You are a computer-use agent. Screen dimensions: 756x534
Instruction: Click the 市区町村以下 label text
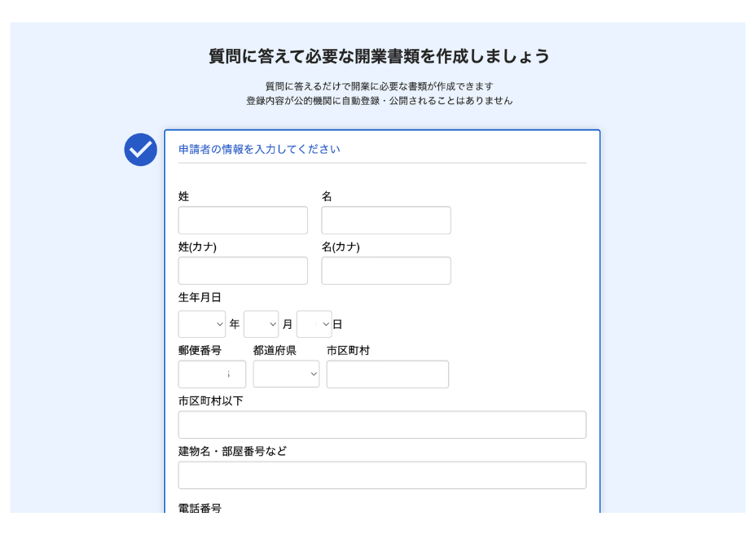[x=210, y=400]
